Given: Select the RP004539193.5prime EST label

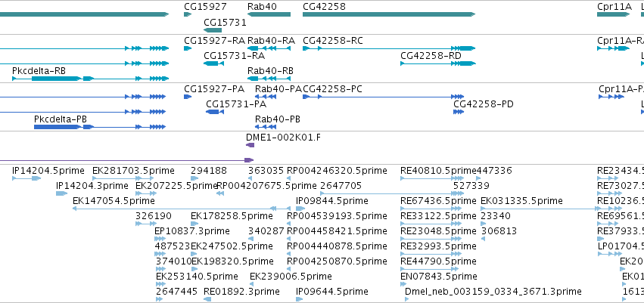Looking at the screenshot, I should (337, 215).
